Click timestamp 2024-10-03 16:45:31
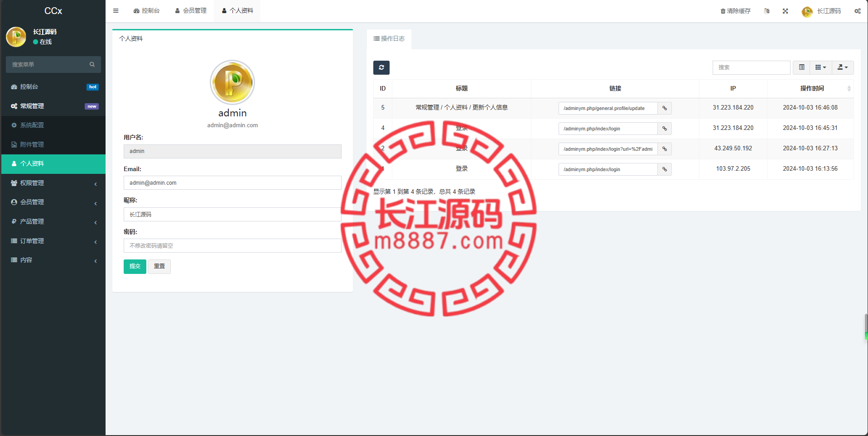 (x=810, y=128)
